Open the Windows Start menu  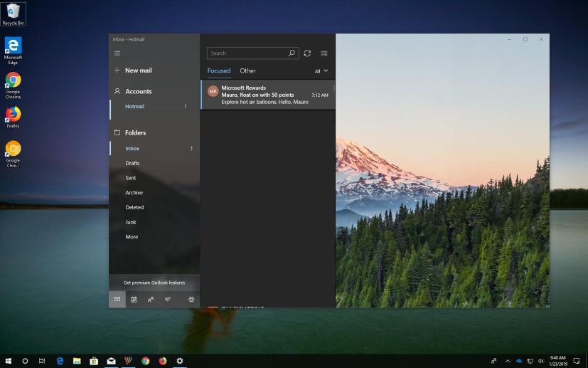tap(8, 361)
